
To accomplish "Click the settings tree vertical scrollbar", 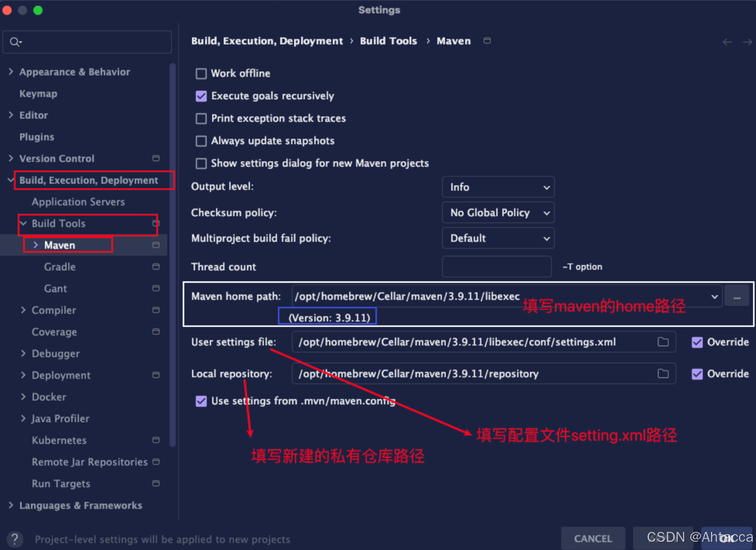I will pyautogui.click(x=173, y=255).
